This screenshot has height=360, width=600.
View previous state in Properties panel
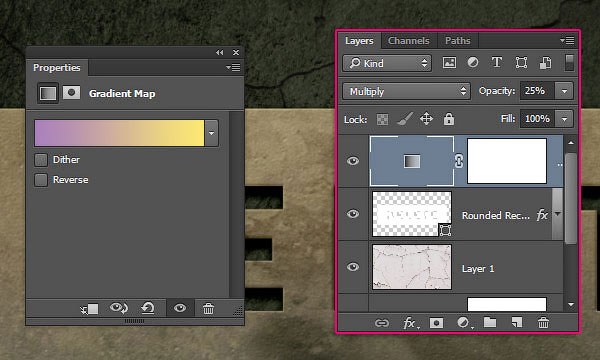(119, 308)
